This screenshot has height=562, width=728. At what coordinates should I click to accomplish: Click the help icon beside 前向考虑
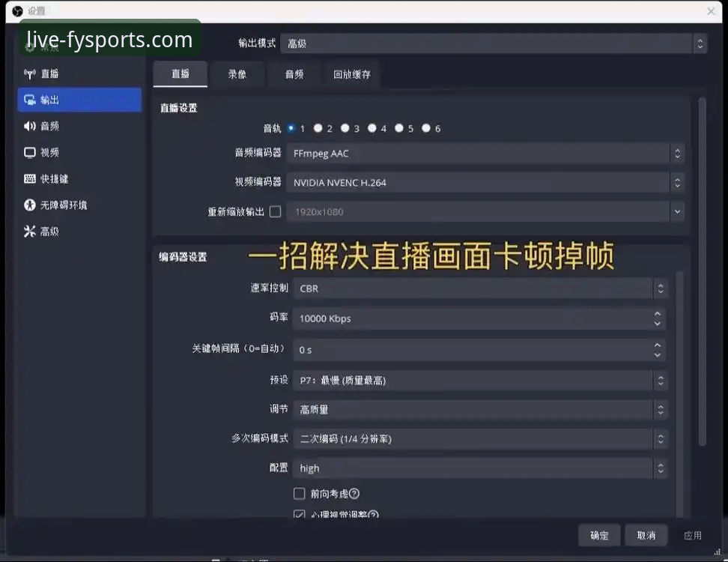point(354,494)
